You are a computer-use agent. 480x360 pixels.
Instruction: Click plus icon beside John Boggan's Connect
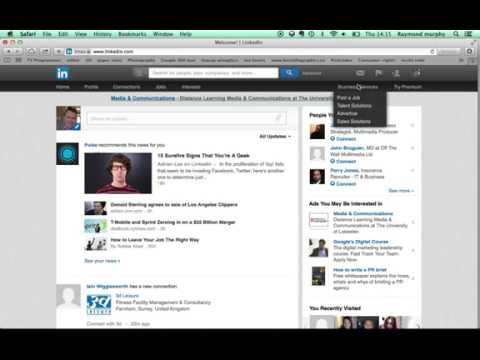coord(332,161)
